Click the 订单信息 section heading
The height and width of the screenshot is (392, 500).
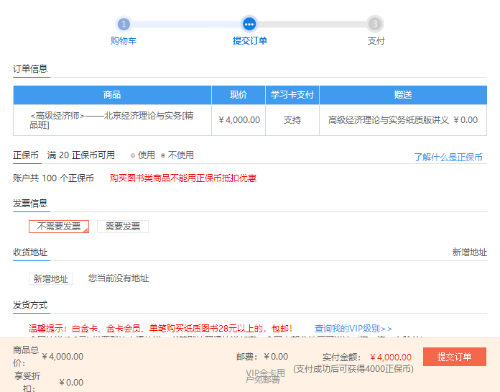(x=30, y=69)
